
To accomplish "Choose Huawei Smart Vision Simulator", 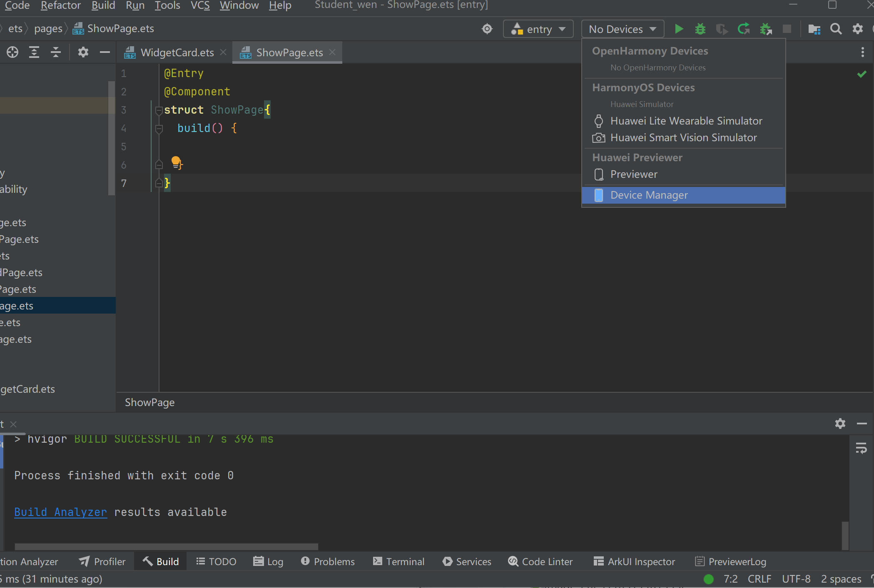I will (683, 137).
